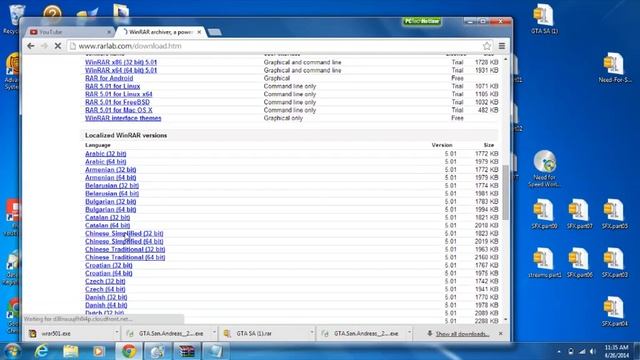The image size is (640, 360).
Task: Select the SFX.part05 desktop archive
Action: click(614, 214)
